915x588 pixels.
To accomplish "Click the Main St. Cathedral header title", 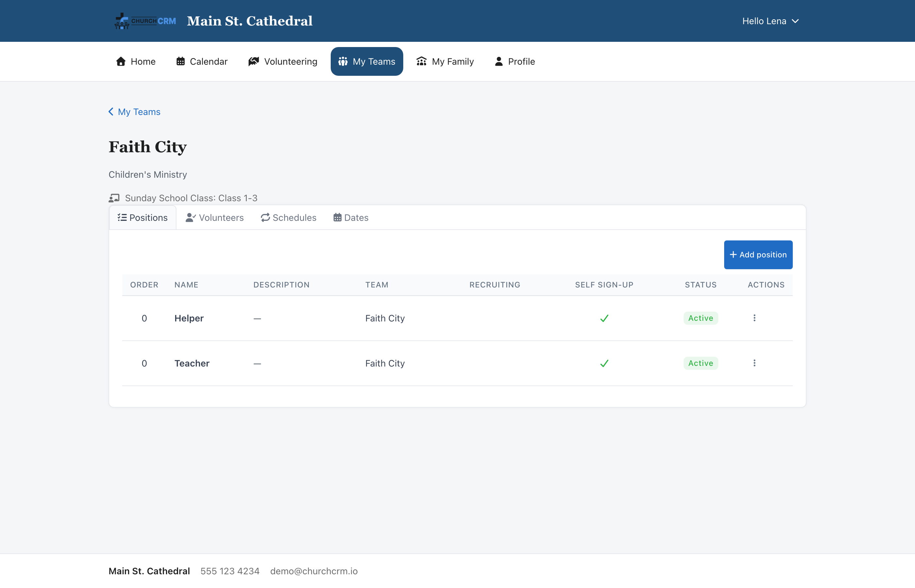I will point(250,21).
